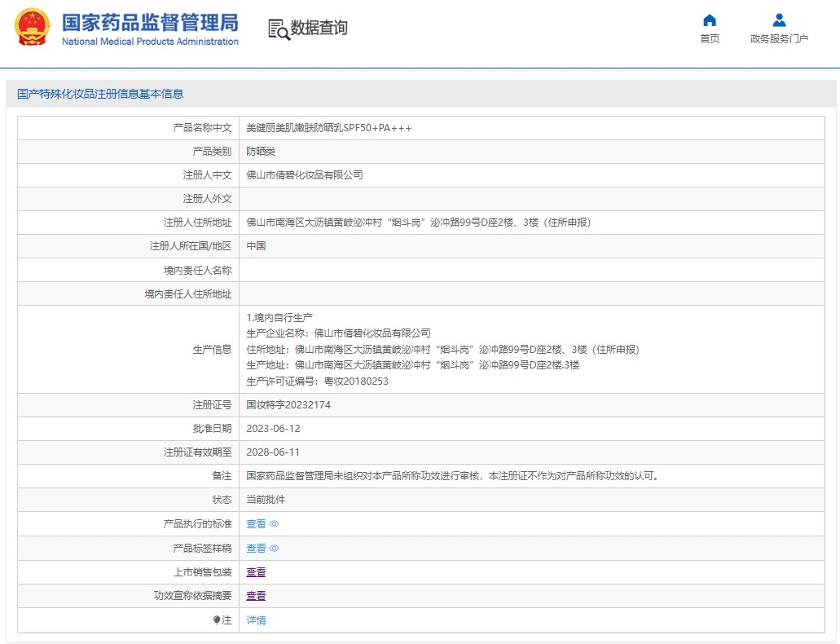The image size is (840, 644).
Task: Click the 国产特殊化妆品注册信息基本信息 section header
Action: [x=100, y=94]
